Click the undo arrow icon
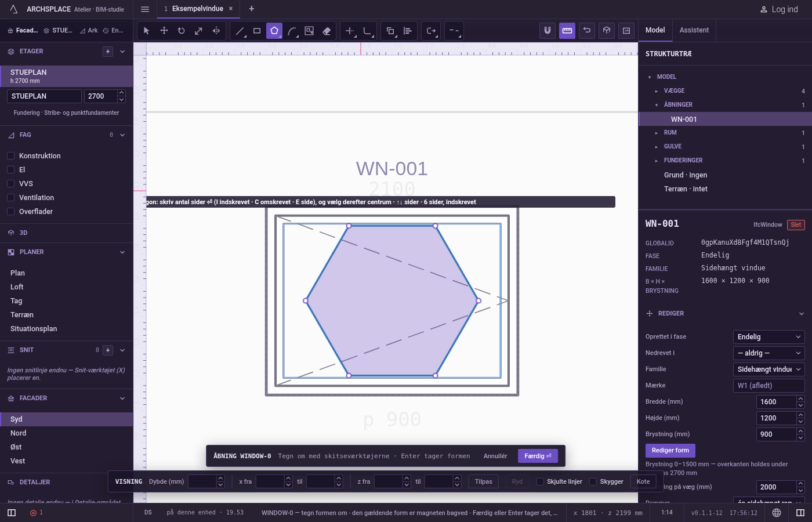This screenshot has height=522, width=812. click(587, 31)
